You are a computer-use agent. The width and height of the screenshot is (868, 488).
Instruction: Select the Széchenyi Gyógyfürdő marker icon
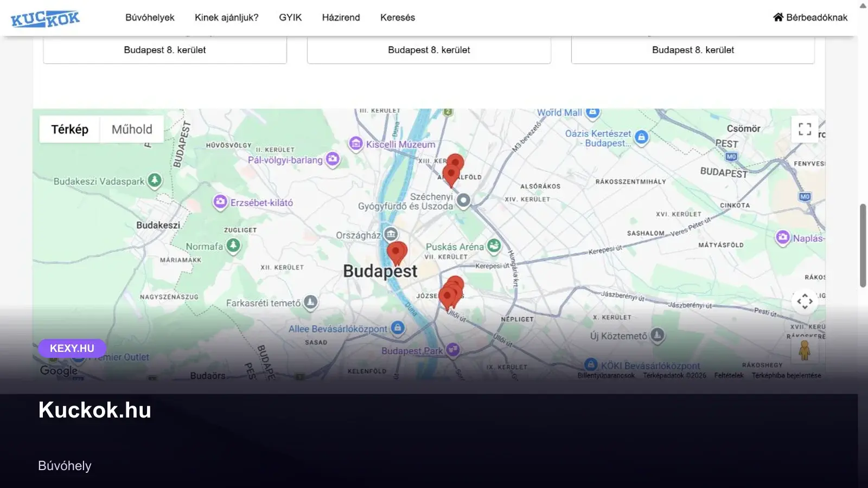(x=463, y=201)
